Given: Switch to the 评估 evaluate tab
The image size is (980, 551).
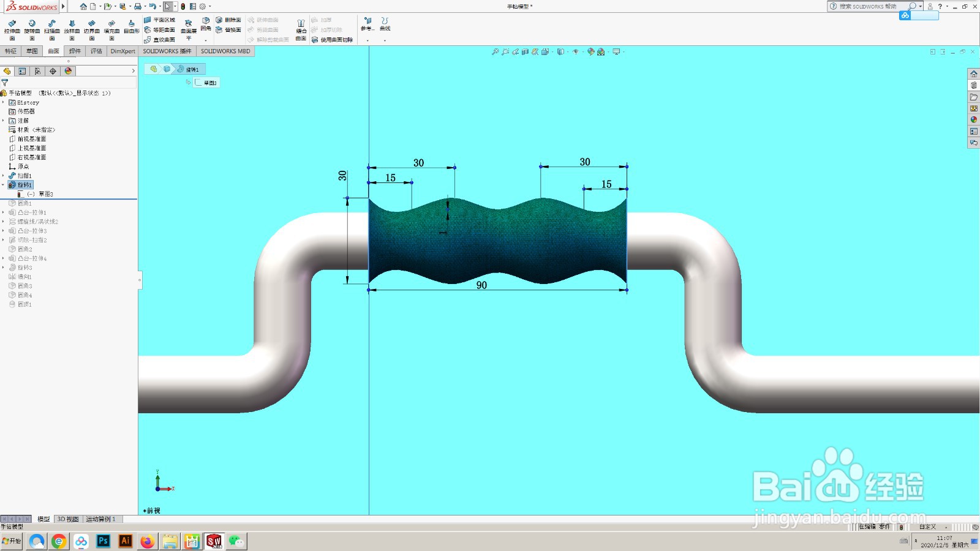Looking at the screenshot, I should click(96, 51).
